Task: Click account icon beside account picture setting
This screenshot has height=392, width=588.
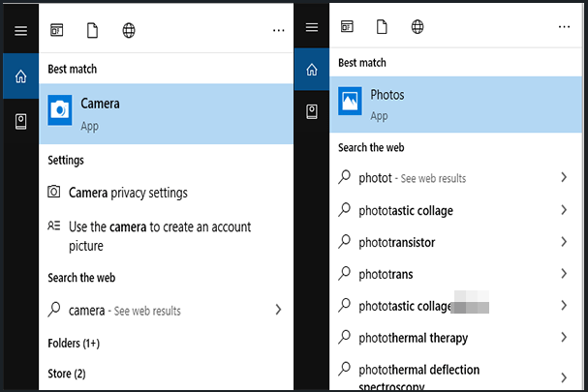Action: pos(53,226)
